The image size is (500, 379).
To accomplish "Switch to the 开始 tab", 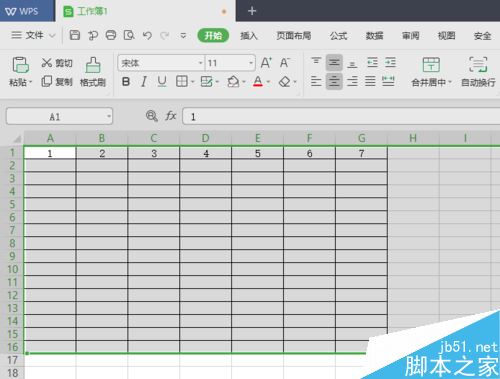I will (x=213, y=35).
